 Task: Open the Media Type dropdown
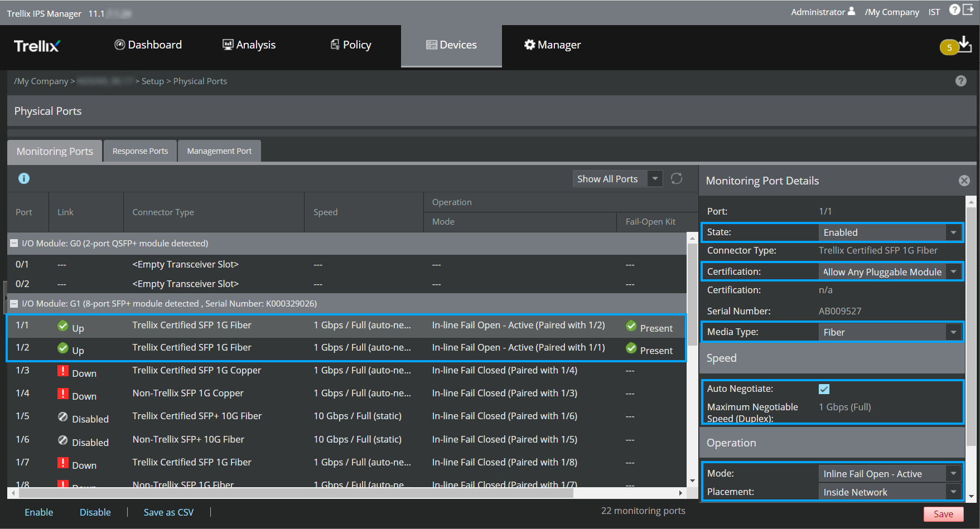point(890,332)
